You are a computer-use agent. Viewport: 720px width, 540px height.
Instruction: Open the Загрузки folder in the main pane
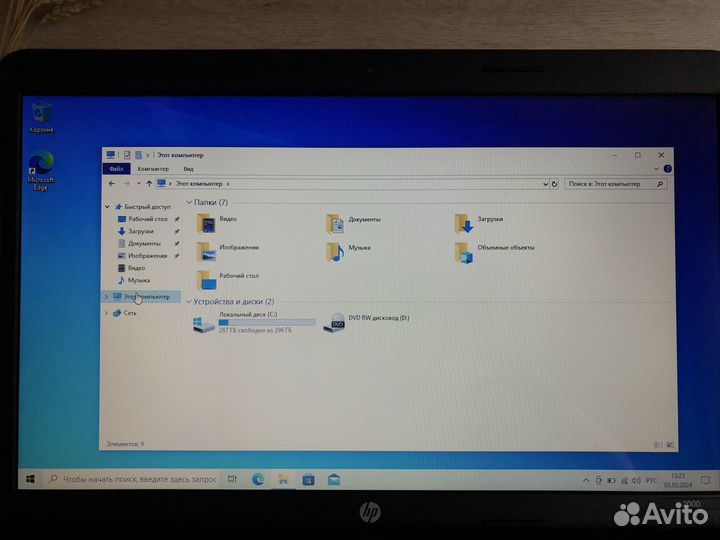tap(479, 224)
